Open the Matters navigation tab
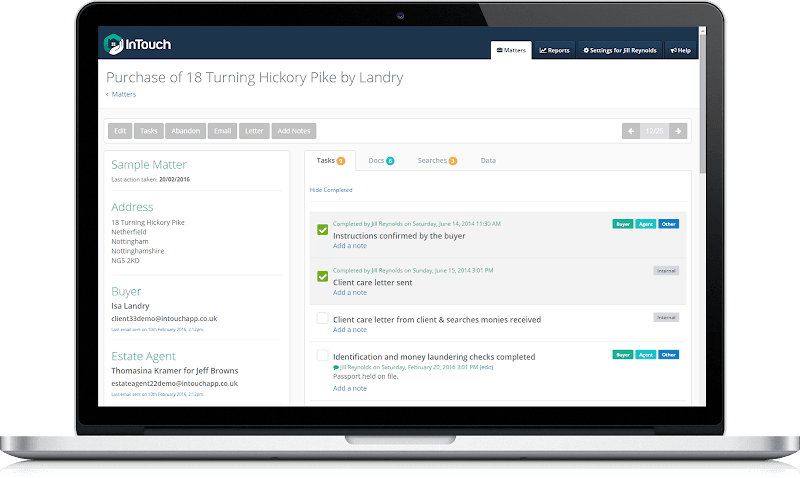 tap(511, 50)
